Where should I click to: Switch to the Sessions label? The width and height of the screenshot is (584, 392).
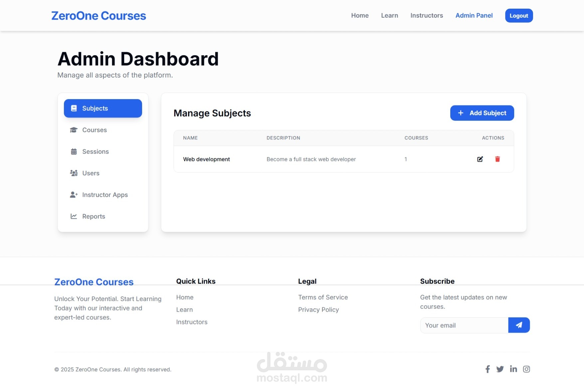tap(96, 152)
